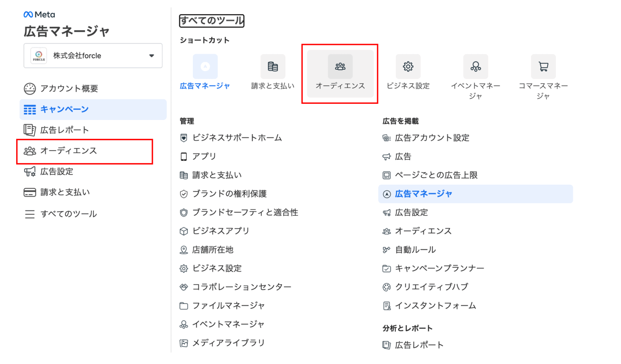
Task: Click the イベントマネージャ shortcut icon
Action: [475, 66]
